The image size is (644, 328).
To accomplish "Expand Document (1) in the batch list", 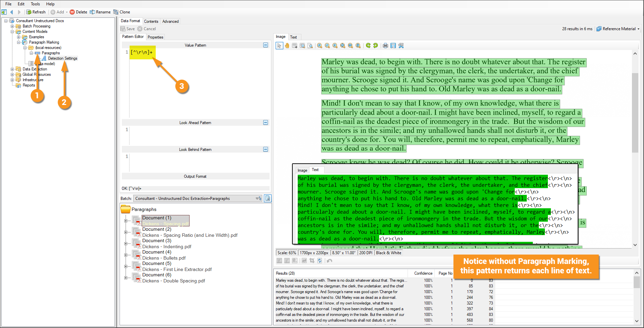I will [126, 221].
